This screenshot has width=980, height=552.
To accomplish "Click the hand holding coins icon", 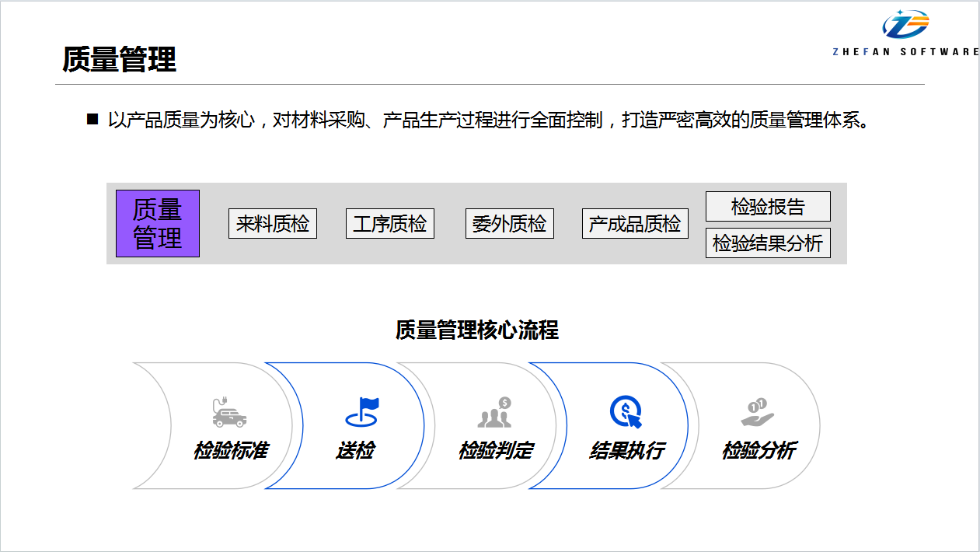I will pyautogui.click(x=758, y=412).
